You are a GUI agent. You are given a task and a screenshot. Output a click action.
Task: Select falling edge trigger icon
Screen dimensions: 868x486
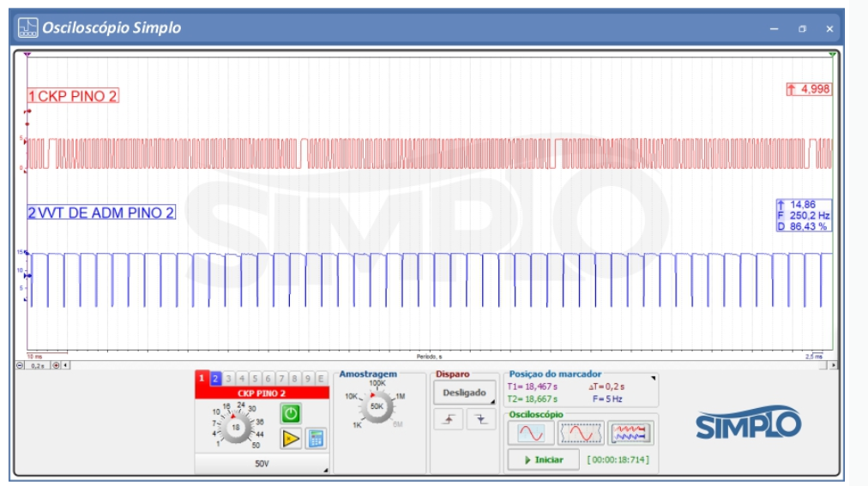pyautogui.click(x=480, y=420)
